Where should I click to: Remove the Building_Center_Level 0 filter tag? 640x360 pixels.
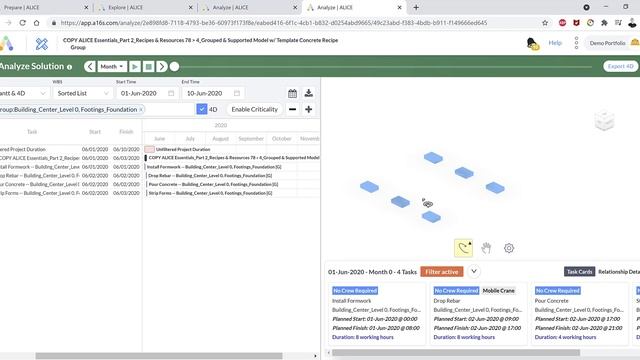coord(141,109)
